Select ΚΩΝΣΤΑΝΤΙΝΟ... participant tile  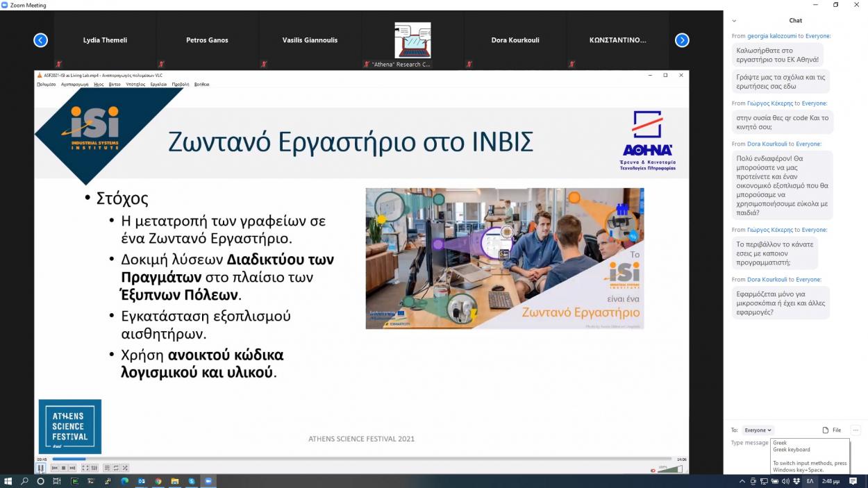click(618, 40)
